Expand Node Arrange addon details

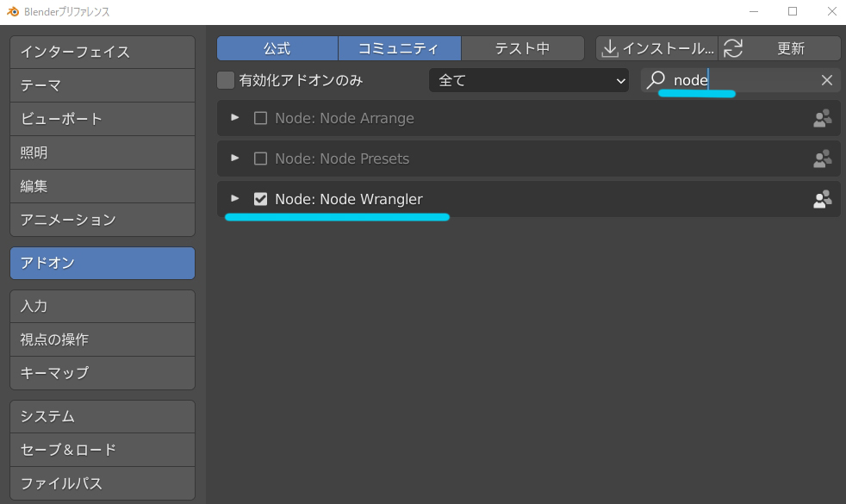click(x=234, y=118)
